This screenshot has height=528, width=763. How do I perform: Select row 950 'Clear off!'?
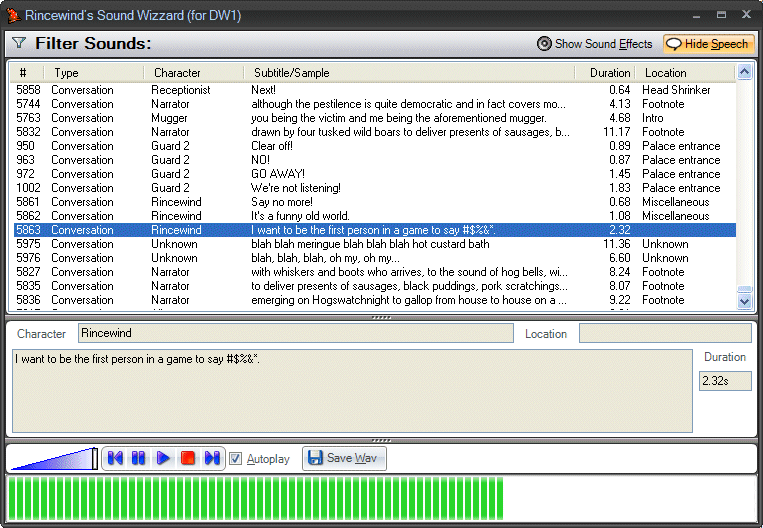(x=375, y=146)
